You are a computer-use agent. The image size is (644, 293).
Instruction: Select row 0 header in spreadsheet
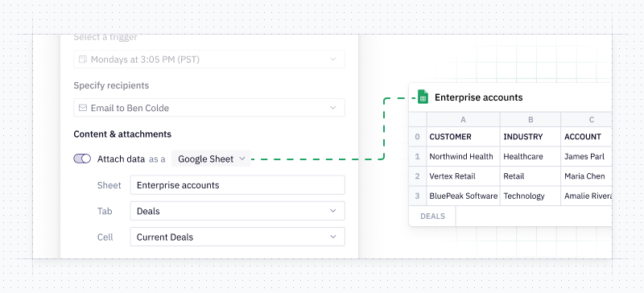click(x=418, y=137)
